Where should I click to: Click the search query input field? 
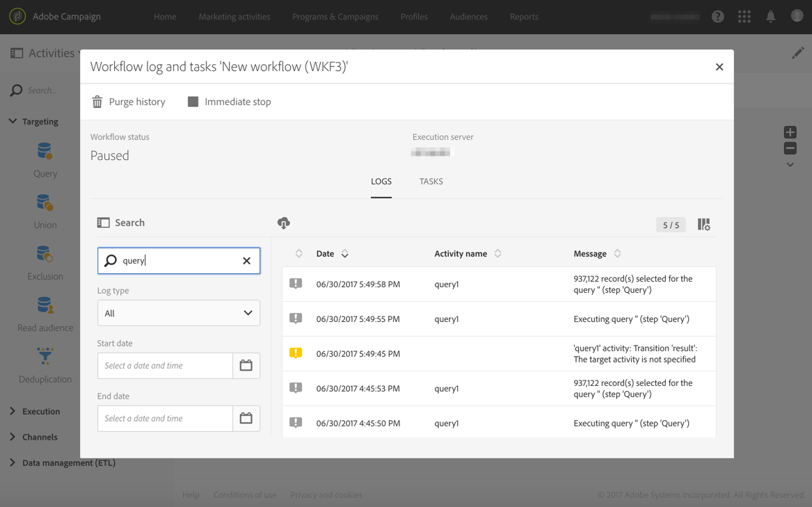coord(177,261)
